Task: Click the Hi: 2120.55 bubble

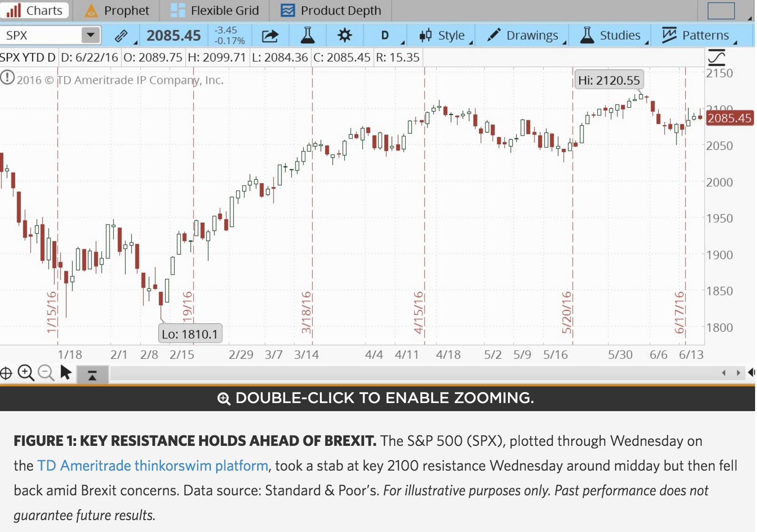Action: (x=609, y=80)
